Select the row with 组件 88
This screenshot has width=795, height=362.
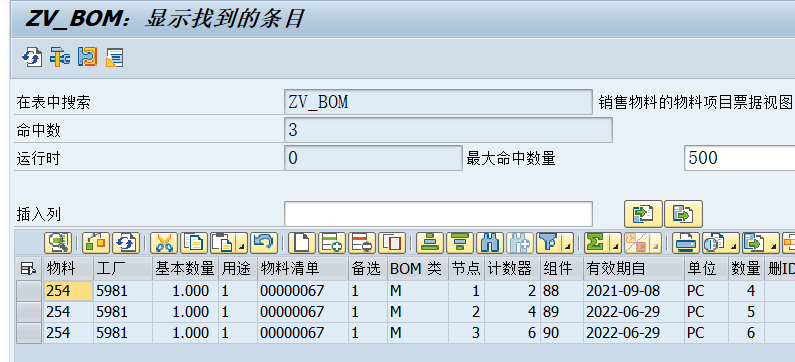(x=29, y=291)
